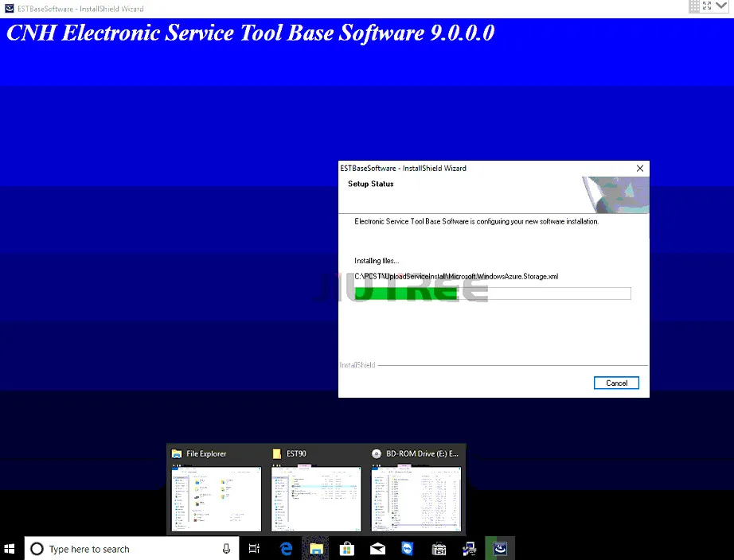Viewport: 734px width, 560px height.
Task: Click the BD-ROM Drive (E:) preview title
Action: (x=422, y=453)
